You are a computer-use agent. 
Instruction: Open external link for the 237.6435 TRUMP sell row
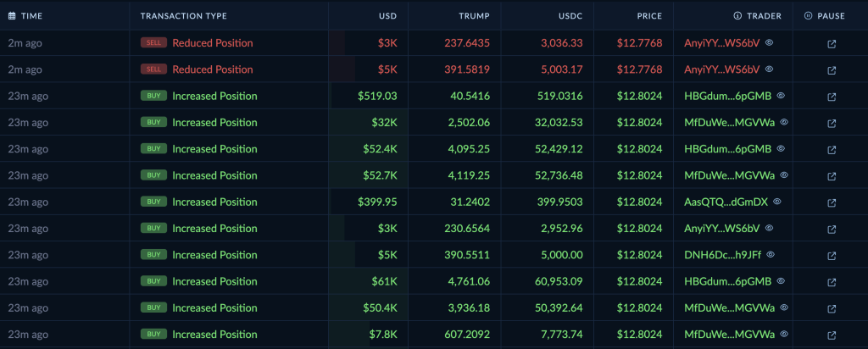tap(832, 44)
